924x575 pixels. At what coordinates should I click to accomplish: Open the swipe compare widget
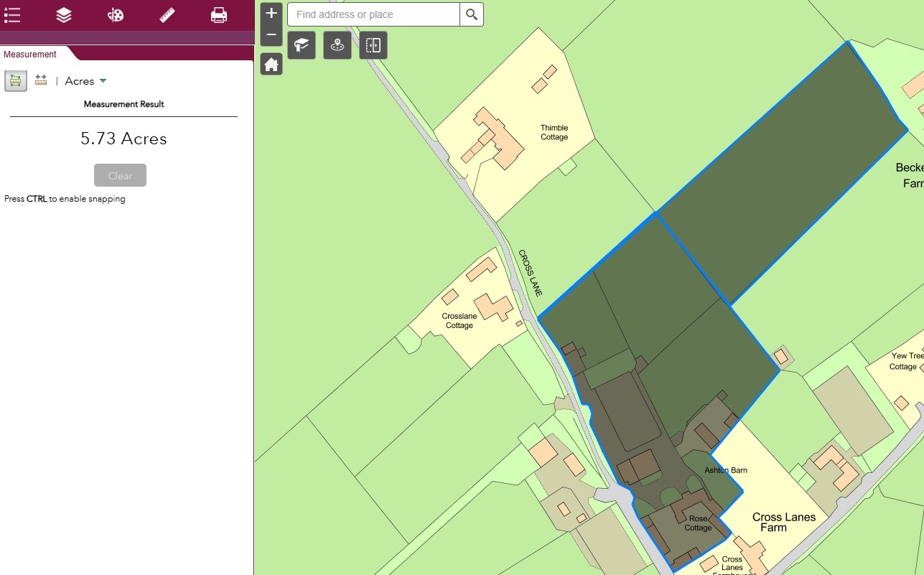(x=373, y=45)
